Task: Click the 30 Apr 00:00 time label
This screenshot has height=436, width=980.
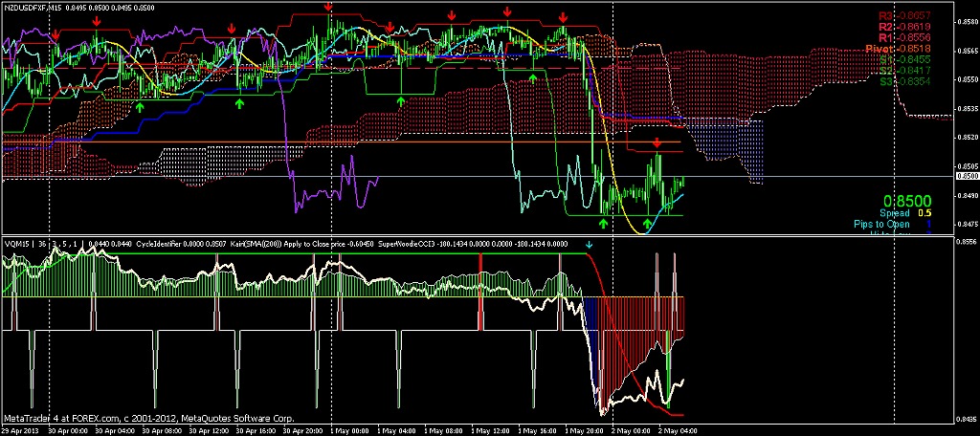Action: click(66, 430)
